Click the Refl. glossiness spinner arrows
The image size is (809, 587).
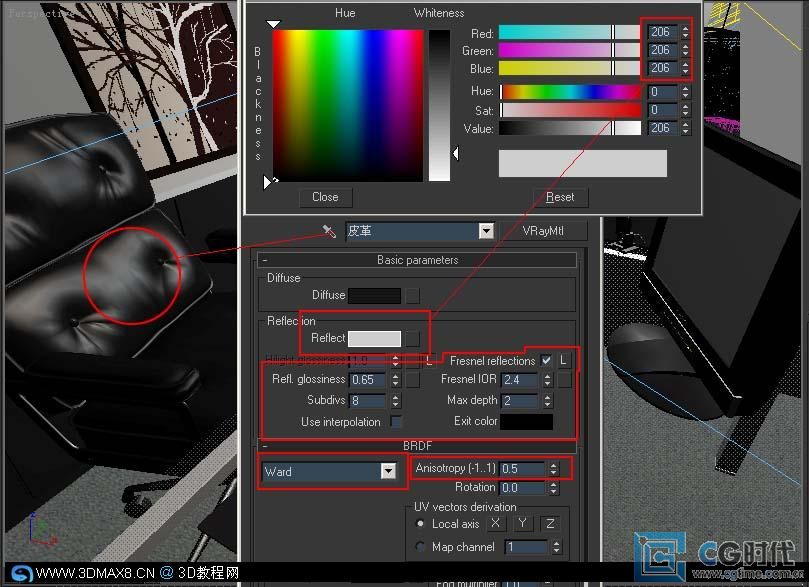(395, 380)
